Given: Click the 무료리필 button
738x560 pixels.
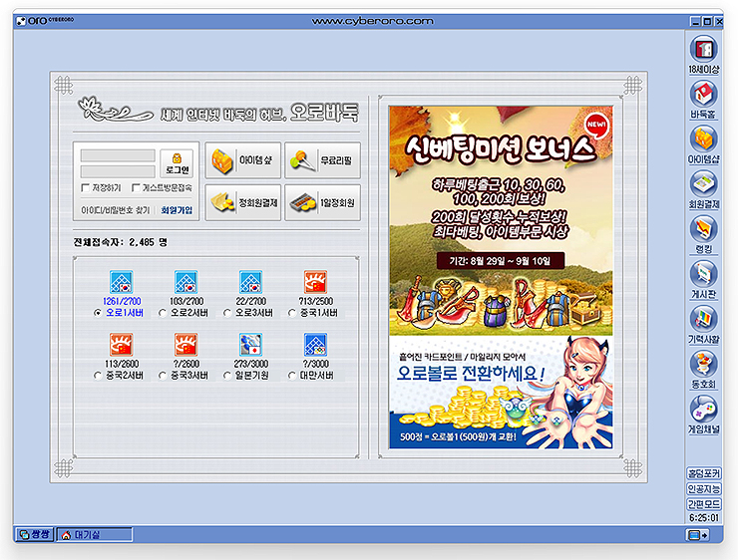Looking at the screenshot, I should tap(322, 160).
